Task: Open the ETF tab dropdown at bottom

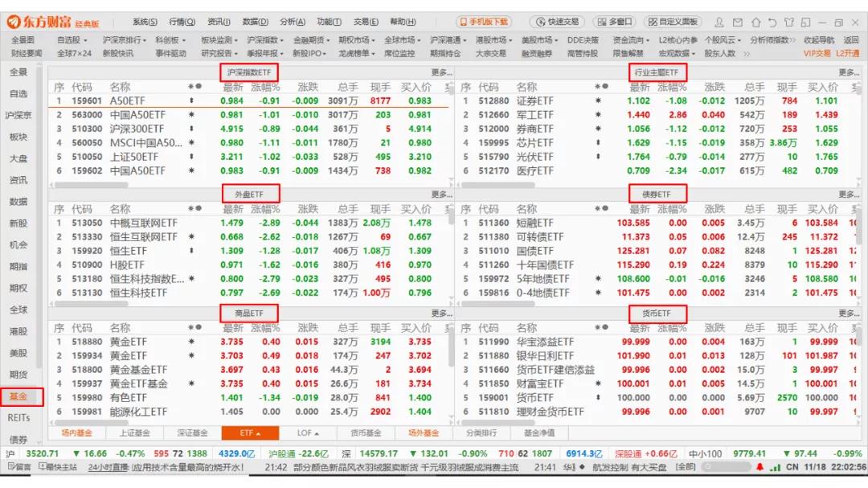Action: (x=250, y=433)
